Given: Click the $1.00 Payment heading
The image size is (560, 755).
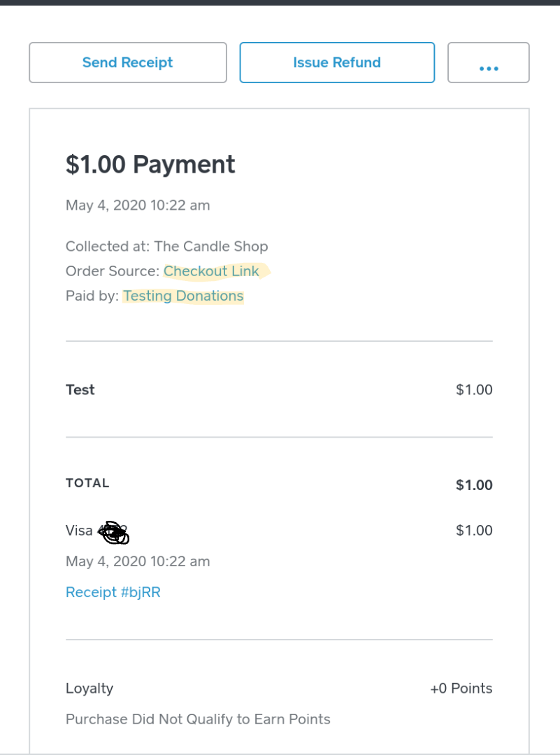Looking at the screenshot, I should 150,164.
